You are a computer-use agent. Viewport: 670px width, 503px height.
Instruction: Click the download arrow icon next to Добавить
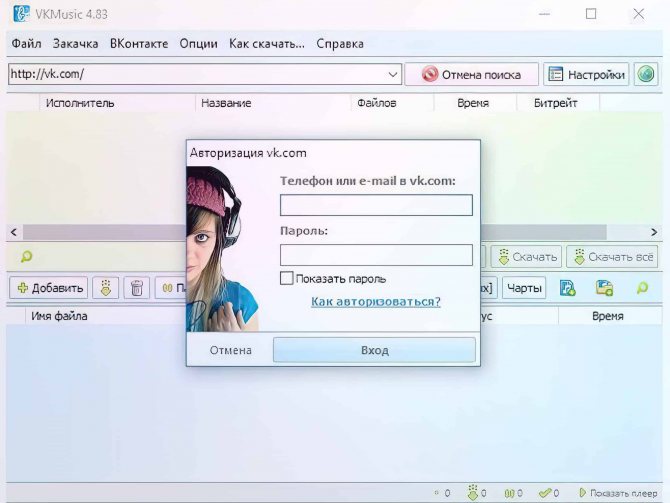coord(106,288)
